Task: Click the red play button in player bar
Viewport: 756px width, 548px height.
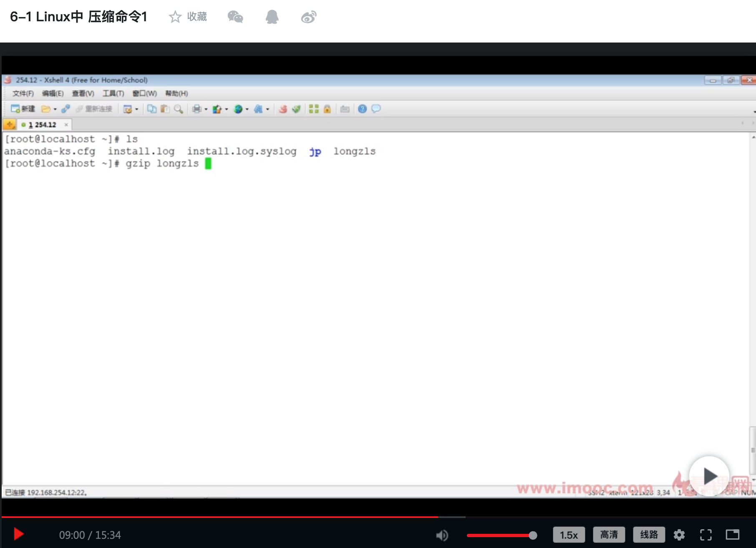Action: (x=19, y=534)
